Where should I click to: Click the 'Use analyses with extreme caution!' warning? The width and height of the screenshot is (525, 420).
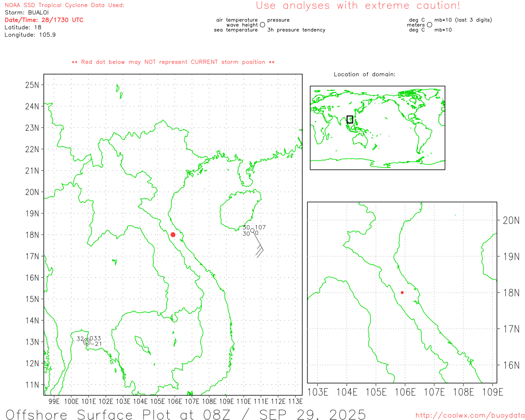coord(358,6)
